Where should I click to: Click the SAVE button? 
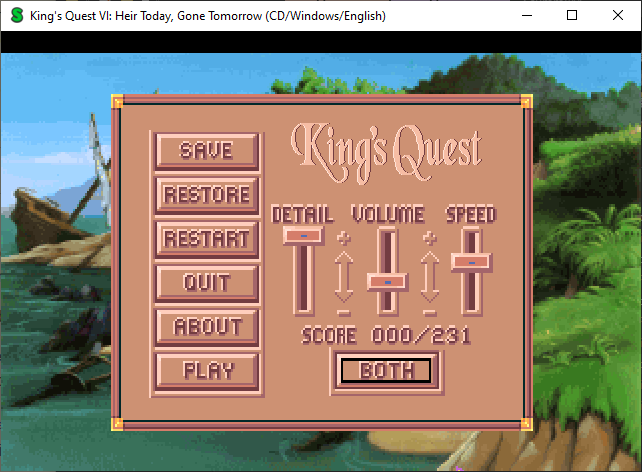coord(207,150)
